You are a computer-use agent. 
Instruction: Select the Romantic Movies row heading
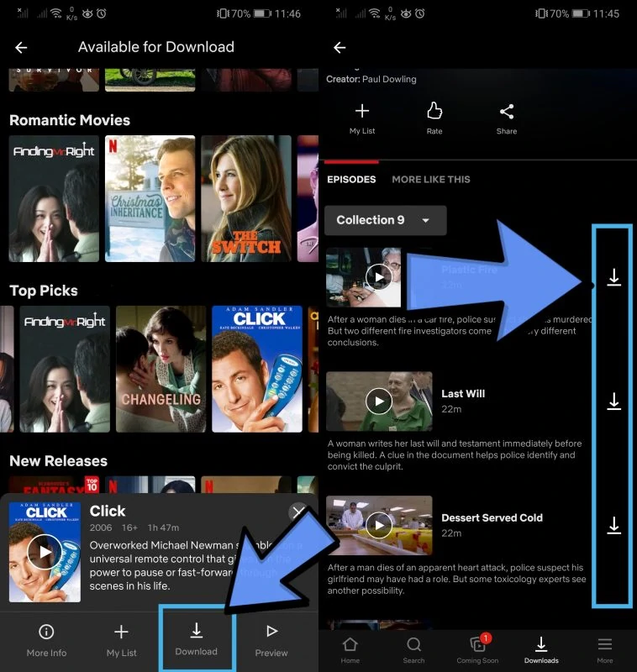tap(70, 120)
